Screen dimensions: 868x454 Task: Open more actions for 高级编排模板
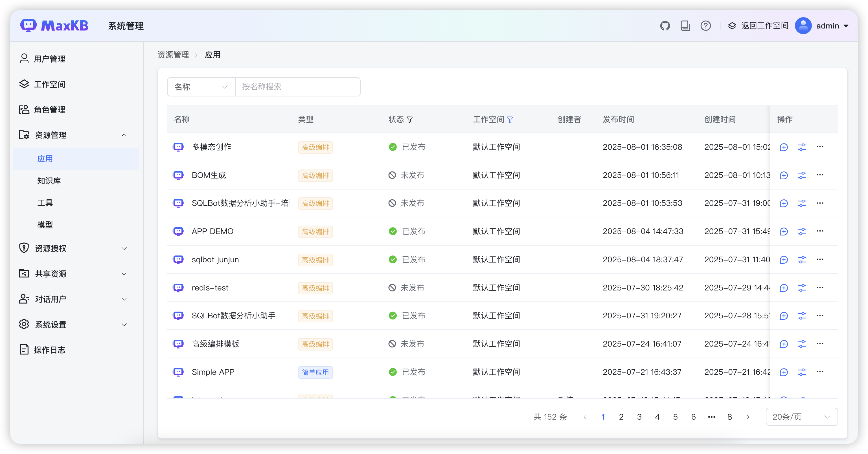pyautogui.click(x=820, y=344)
